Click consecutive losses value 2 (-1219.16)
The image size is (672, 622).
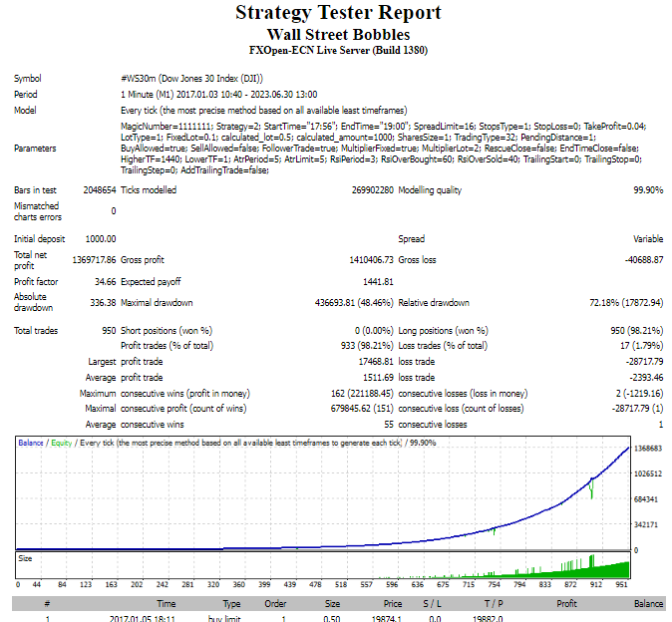pos(639,394)
